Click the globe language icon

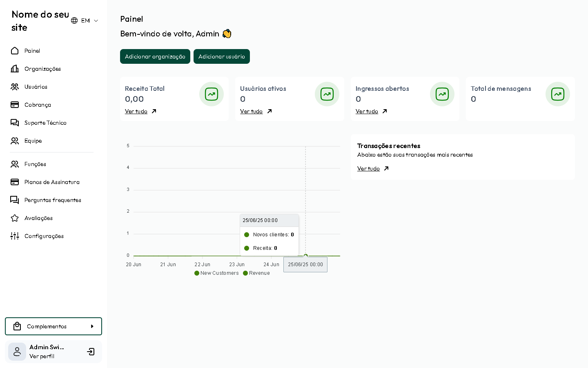point(74,20)
